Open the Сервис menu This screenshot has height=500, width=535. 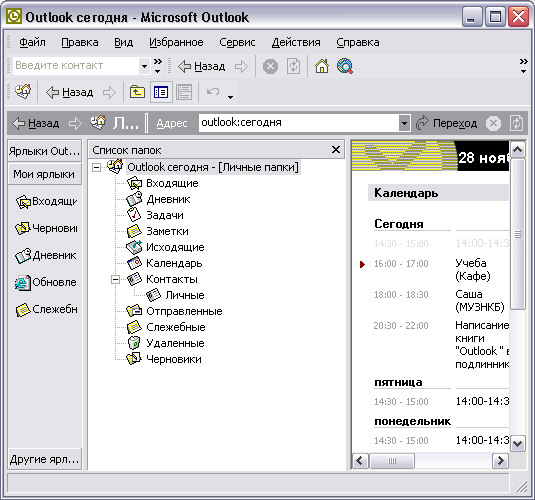tap(237, 42)
